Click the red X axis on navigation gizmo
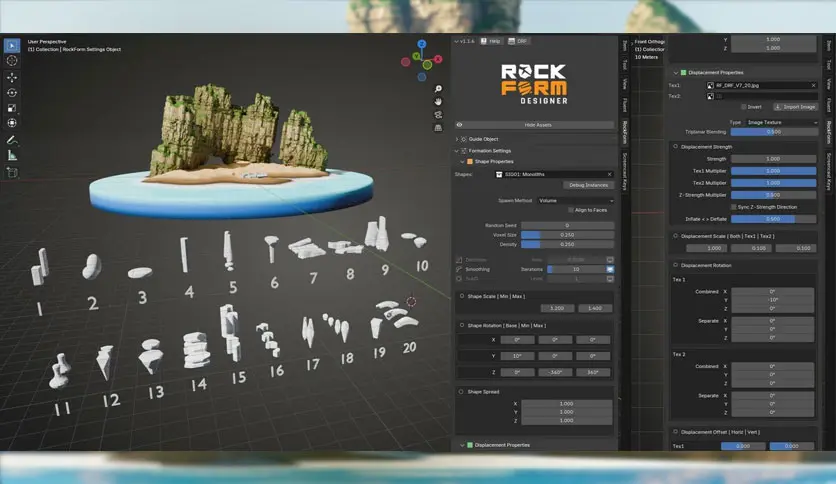 point(438,59)
